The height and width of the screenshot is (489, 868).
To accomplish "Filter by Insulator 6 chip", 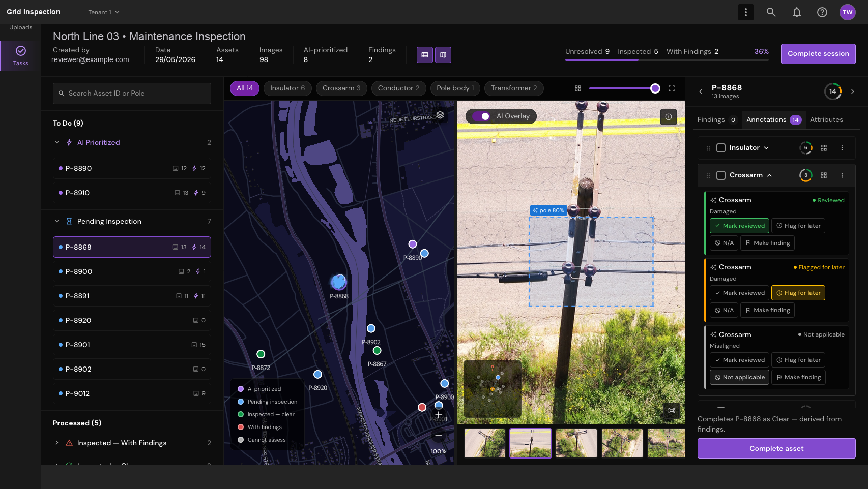I will coord(287,88).
